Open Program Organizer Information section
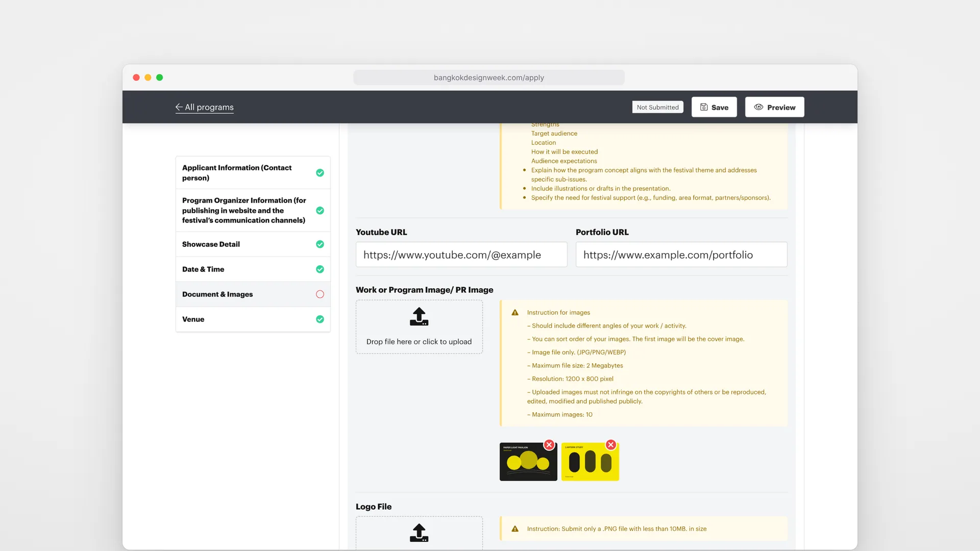Viewport: 980px width, 551px height. click(x=253, y=210)
